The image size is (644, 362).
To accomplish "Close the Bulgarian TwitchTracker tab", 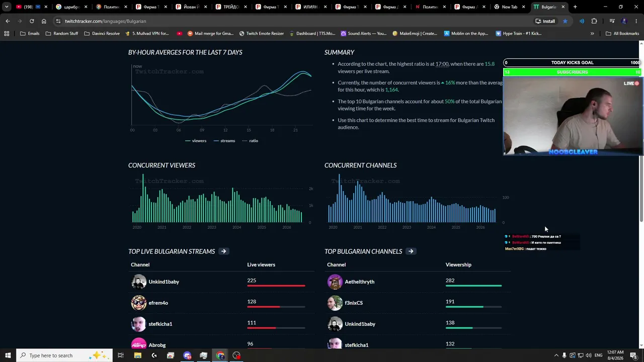I will click(563, 7).
